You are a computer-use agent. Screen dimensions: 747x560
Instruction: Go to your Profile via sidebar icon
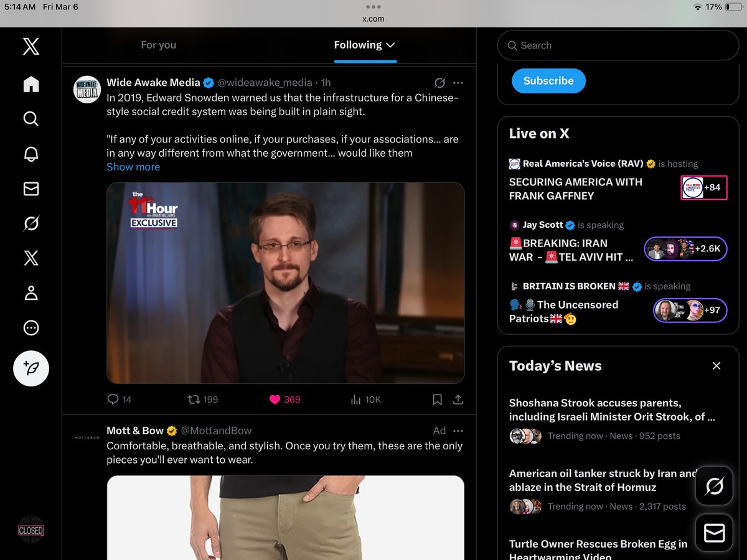click(31, 292)
